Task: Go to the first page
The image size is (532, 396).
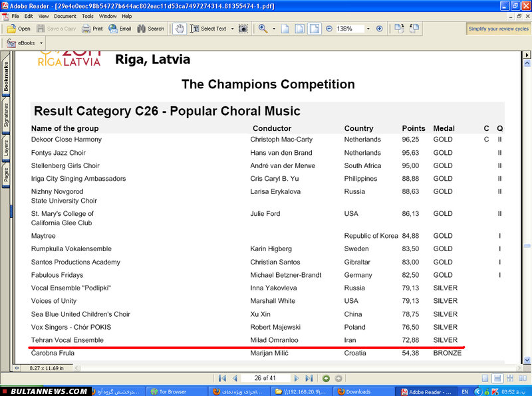Action: click(x=222, y=378)
